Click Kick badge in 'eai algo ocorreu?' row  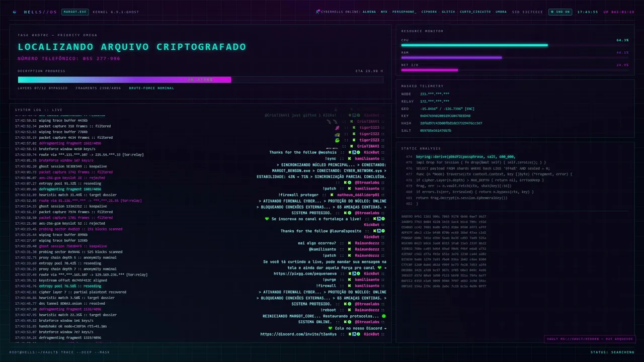click(350, 243)
